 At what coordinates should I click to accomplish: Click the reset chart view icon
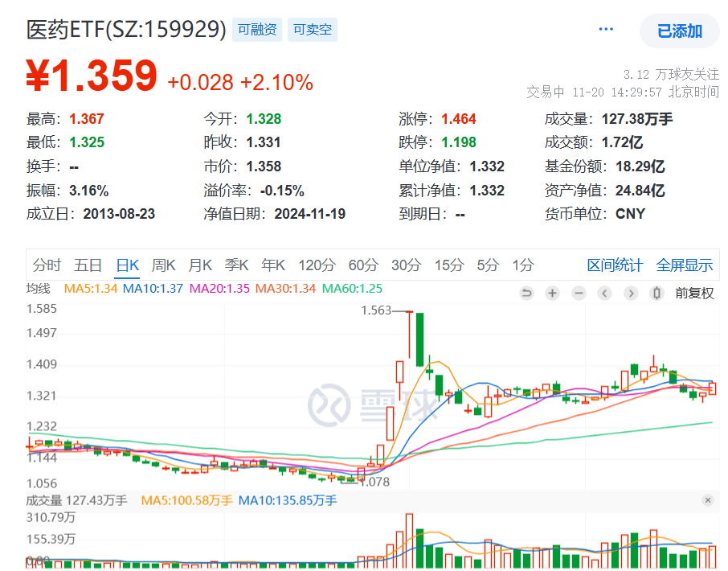[526, 294]
